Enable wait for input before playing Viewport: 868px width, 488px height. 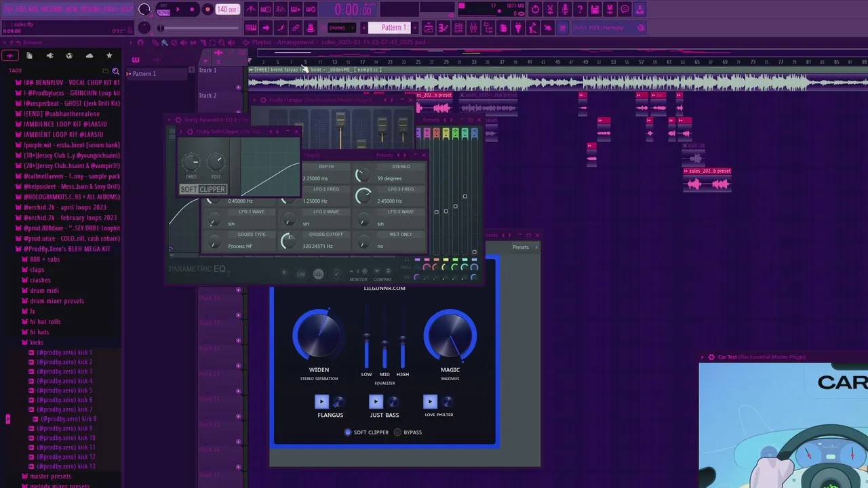coord(266,9)
